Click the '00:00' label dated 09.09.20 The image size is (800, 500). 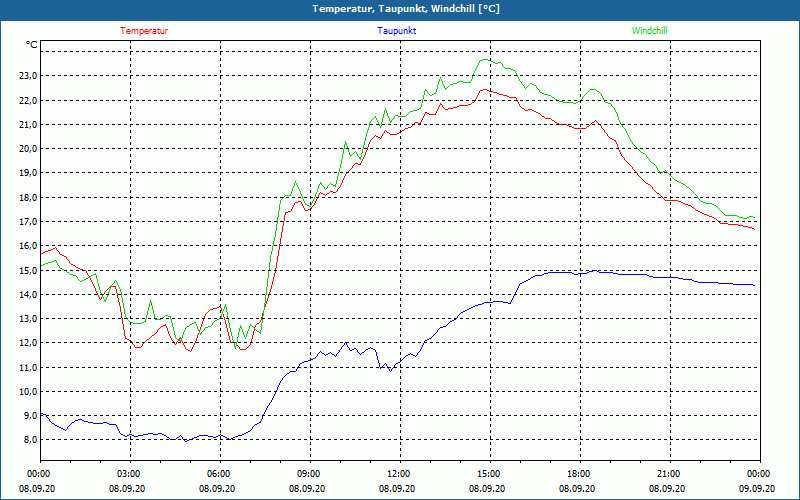tap(760, 474)
